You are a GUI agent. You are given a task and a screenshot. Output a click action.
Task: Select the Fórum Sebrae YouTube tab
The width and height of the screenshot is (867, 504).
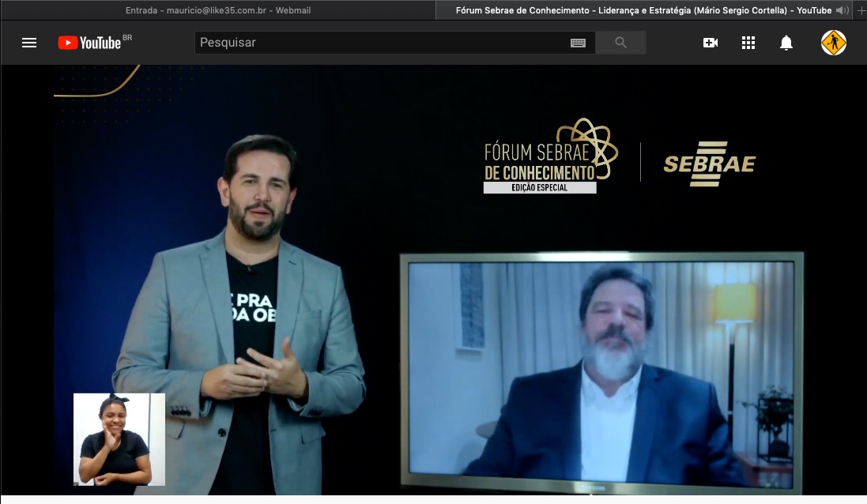[643, 10]
